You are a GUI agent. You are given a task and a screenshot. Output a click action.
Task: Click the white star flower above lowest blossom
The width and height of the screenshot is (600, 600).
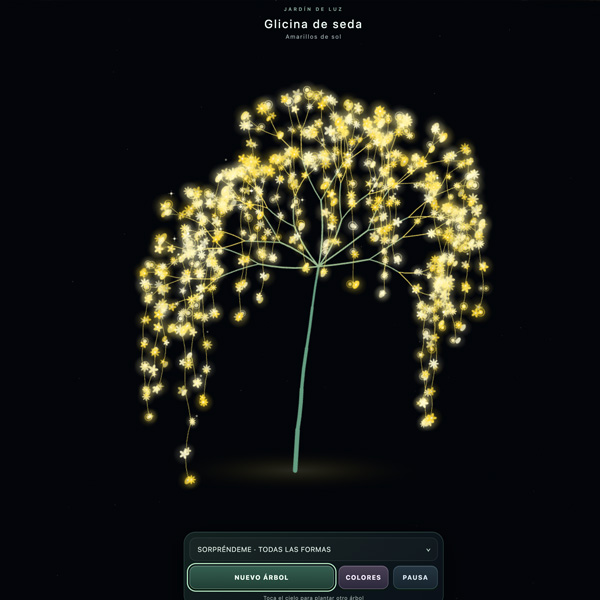(x=185, y=453)
